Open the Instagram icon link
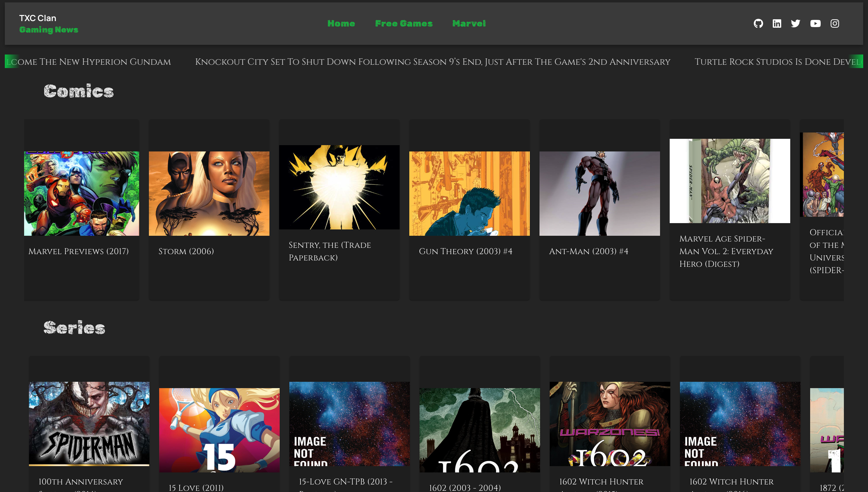The height and width of the screenshot is (492, 868). click(834, 23)
